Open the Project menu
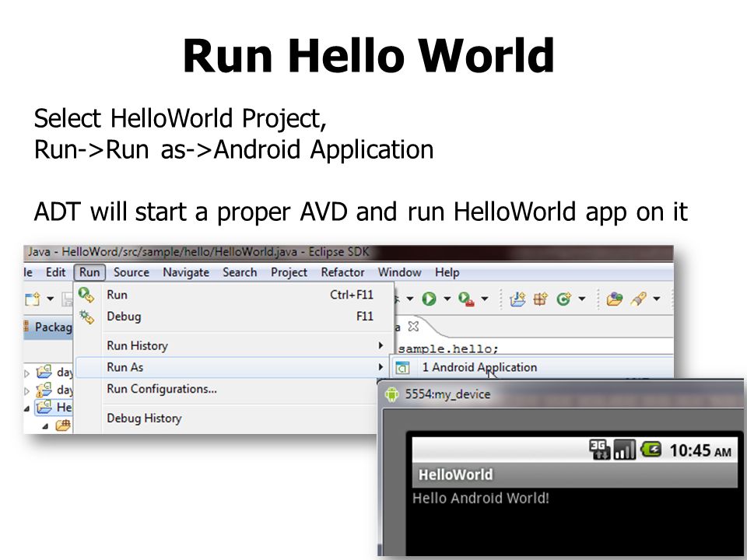This screenshot has height=560, width=747. click(289, 272)
